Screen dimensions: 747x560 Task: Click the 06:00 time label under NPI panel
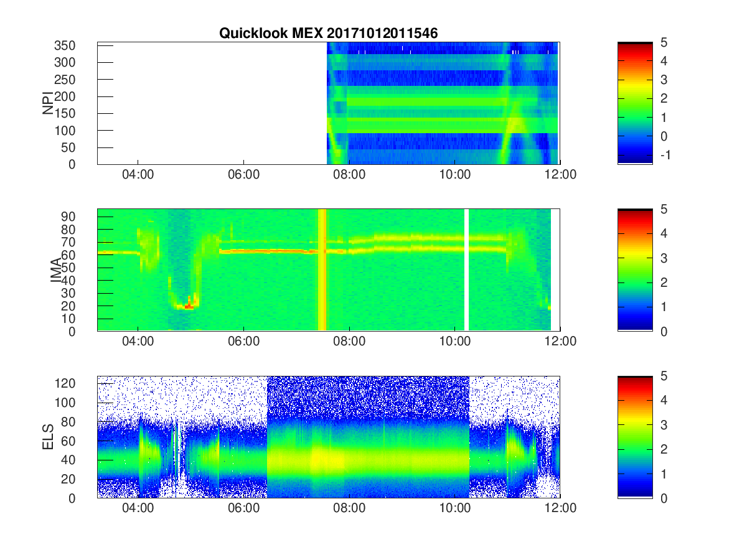point(243,175)
